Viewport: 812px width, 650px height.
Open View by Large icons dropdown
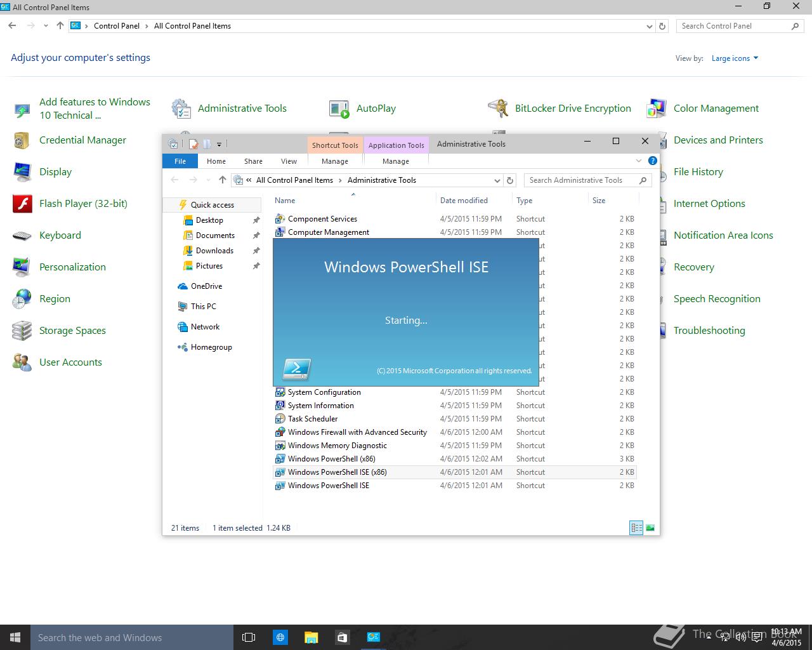(735, 58)
